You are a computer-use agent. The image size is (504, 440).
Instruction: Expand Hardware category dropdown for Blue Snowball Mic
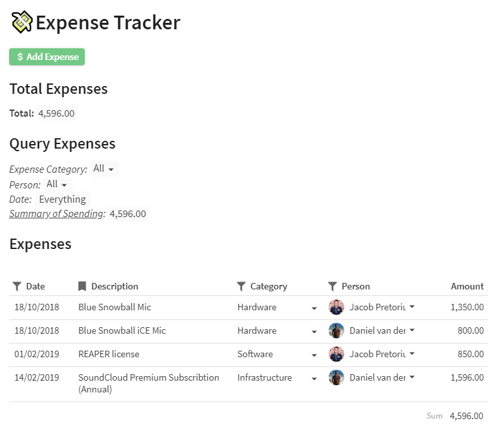(x=314, y=308)
